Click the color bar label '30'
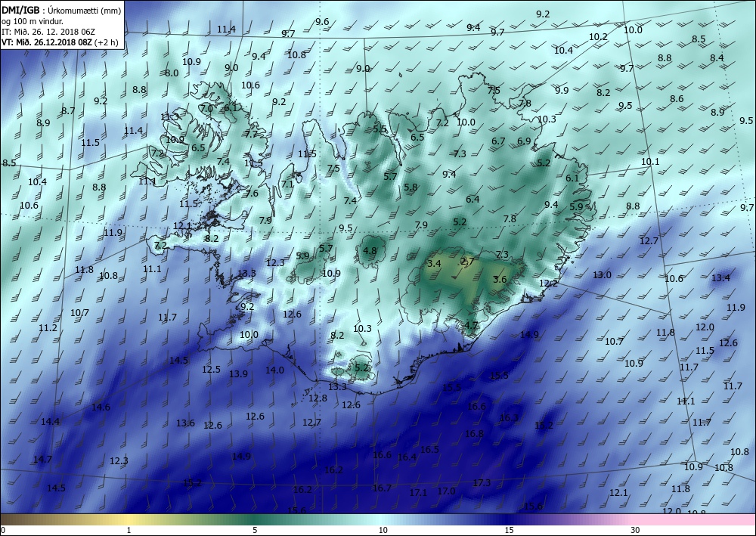Screen dimensions: 756x536 (635, 530)
